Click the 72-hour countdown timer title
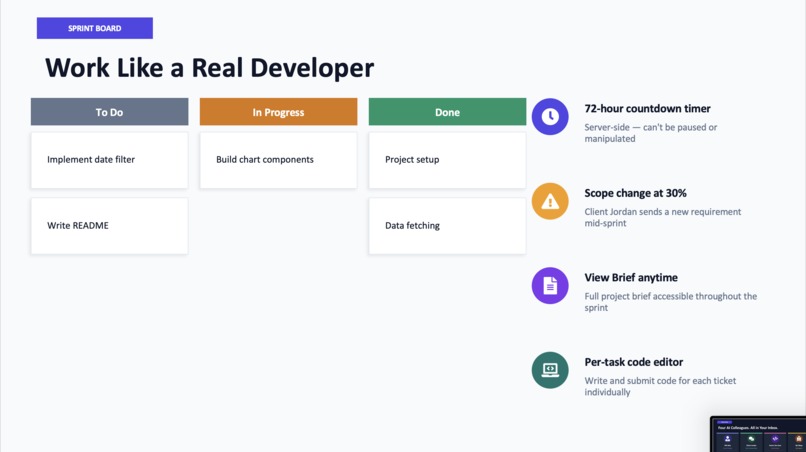 (x=647, y=109)
